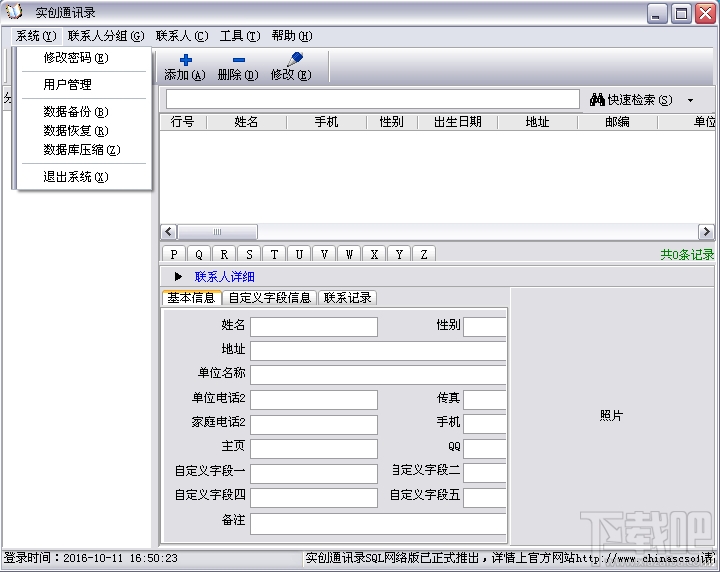Open the 联系人分组 menu
The height and width of the screenshot is (572, 720).
click(x=106, y=36)
